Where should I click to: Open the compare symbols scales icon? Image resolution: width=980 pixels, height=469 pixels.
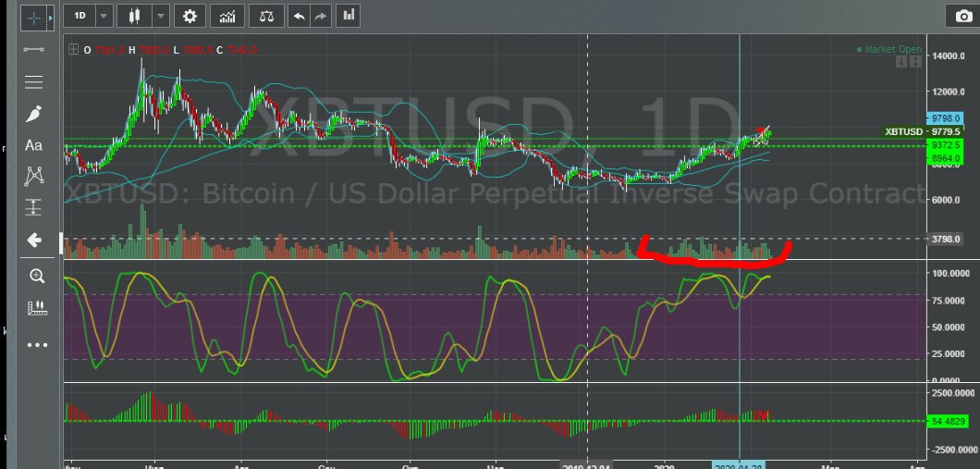coord(266,17)
